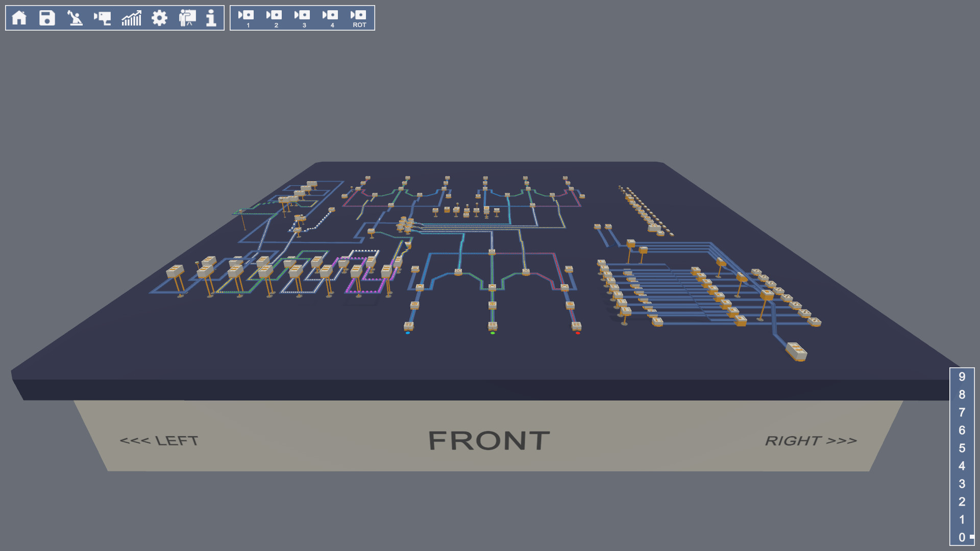980x551 pixels.
Task: Open the robot arm builder tool
Action: click(75, 18)
